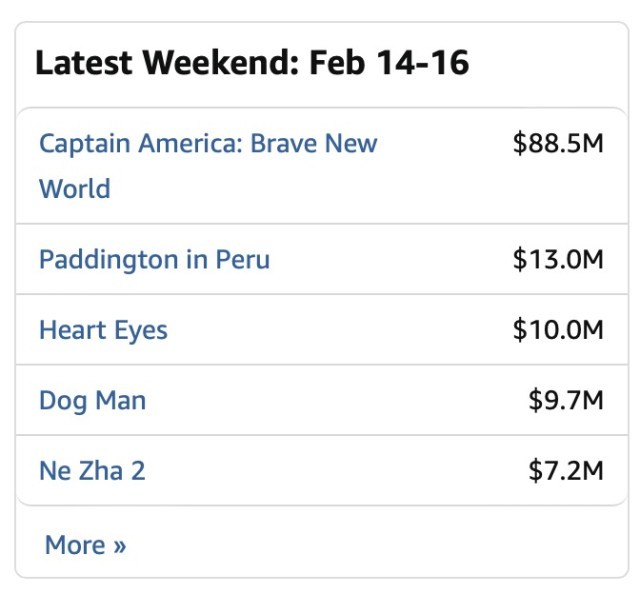The height and width of the screenshot is (594, 640).
Task: Click the $88.5M weekend gross figure
Action: [558, 143]
